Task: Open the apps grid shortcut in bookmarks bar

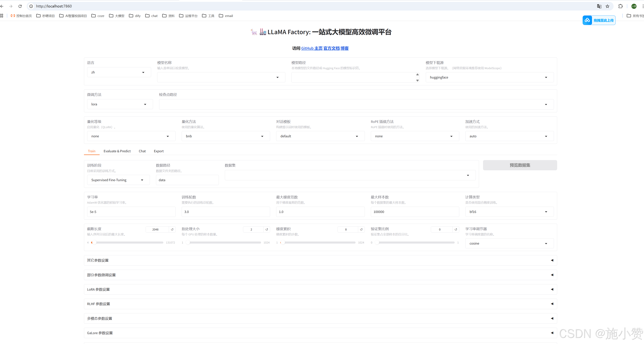Action: coord(2,16)
